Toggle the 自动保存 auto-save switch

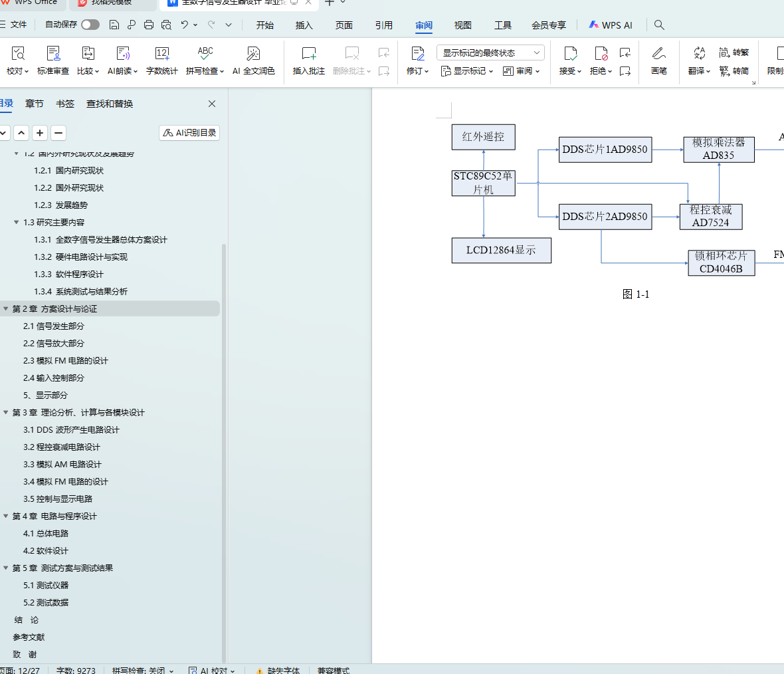click(90, 25)
